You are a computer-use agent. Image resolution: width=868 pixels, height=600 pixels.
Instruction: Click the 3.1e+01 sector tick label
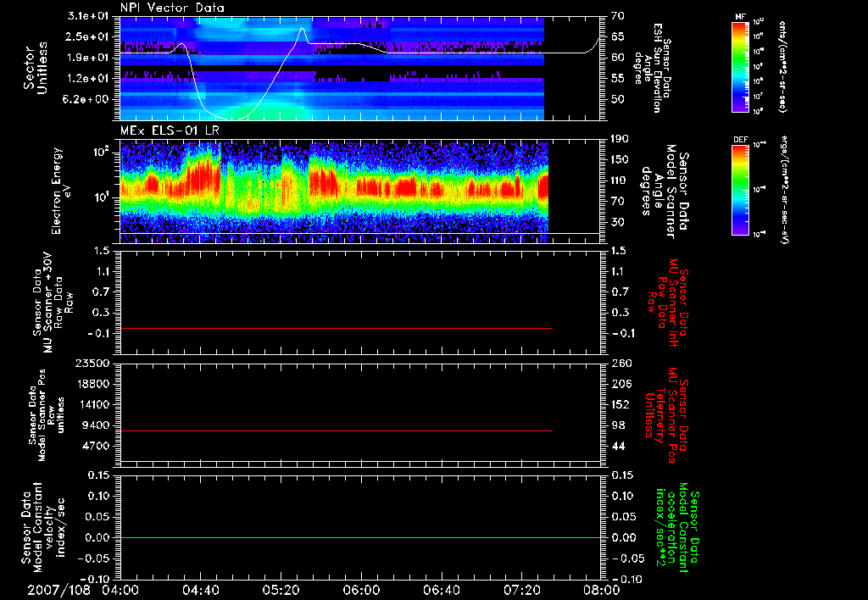pyautogui.click(x=90, y=16)
